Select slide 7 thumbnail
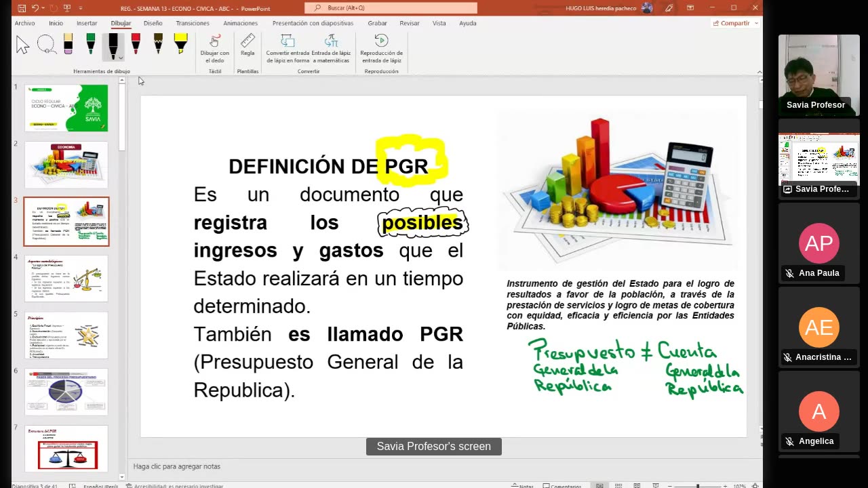 click(66, 448)
